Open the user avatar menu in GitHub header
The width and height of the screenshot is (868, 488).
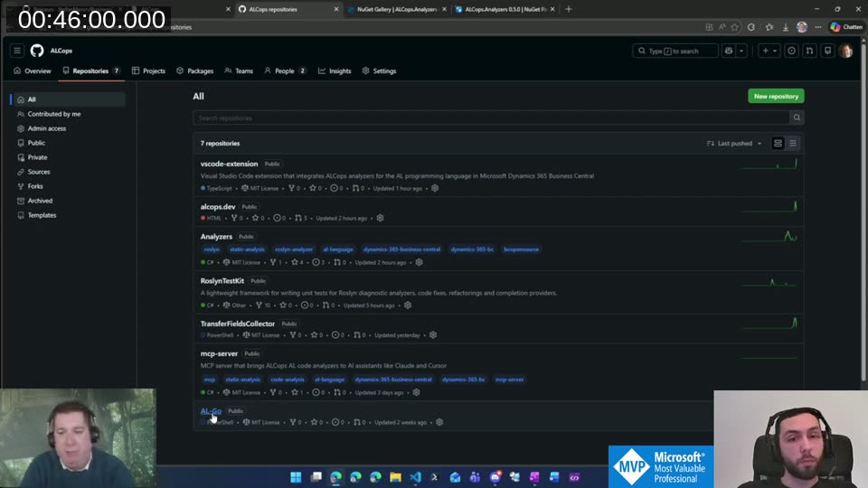[x=845, y=51]
